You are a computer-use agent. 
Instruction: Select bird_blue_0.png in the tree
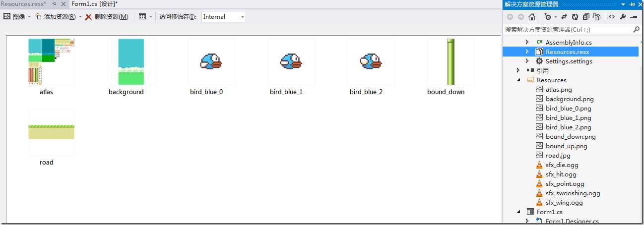[x=568, y=109]
